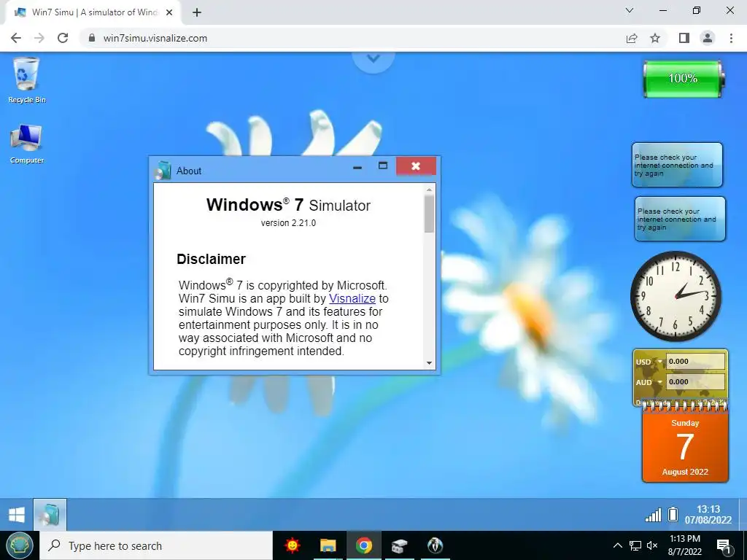Expand the drop-down chevron at top of simulator
Image resolution: width=747 pixels, height=560 pixels.
click(373, 59)
